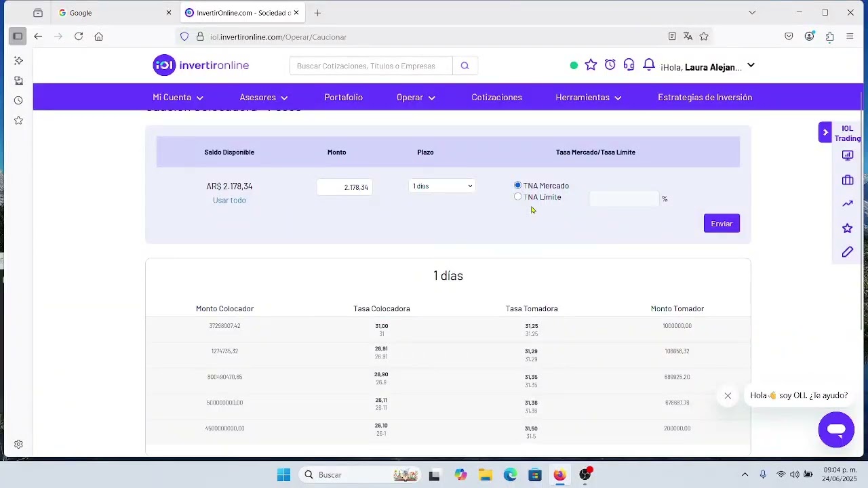Viewport: 868px width, 488px height.
Task: Bookmark this page with star icon
Action: click(x=704, y=37)
